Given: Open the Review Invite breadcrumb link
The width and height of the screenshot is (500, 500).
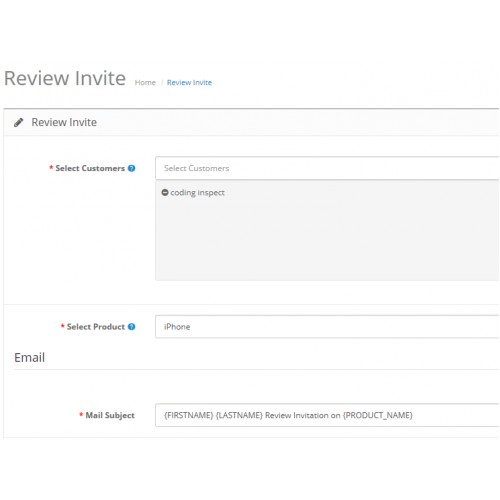Looking at the screenshot, I should (x=189, y=82).
